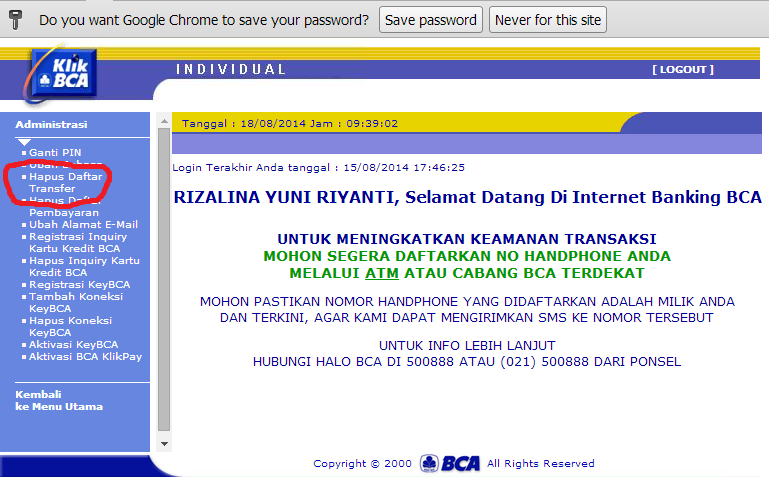Click UNTUK MENINGKATKAN KEAMANAN TRANSAKSI heading
The width and height of the screenshot is (769, 477).
coord(467,239)
